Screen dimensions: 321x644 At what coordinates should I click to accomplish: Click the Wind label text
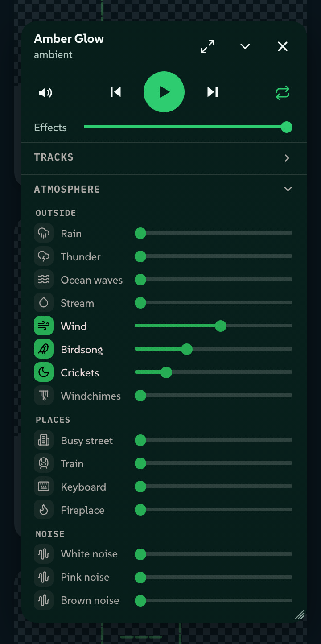pos(74,326)
